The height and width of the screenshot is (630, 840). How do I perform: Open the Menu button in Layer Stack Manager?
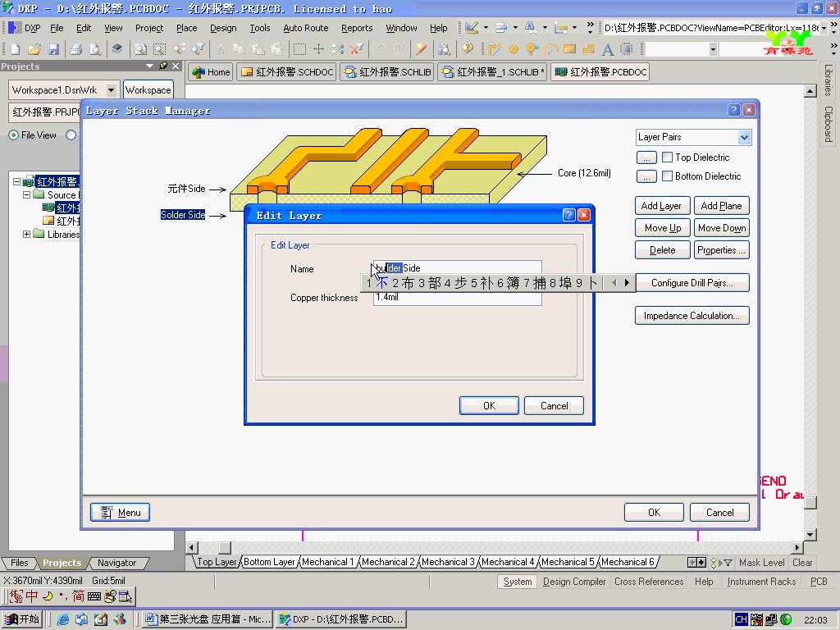(x=120, y=512)
